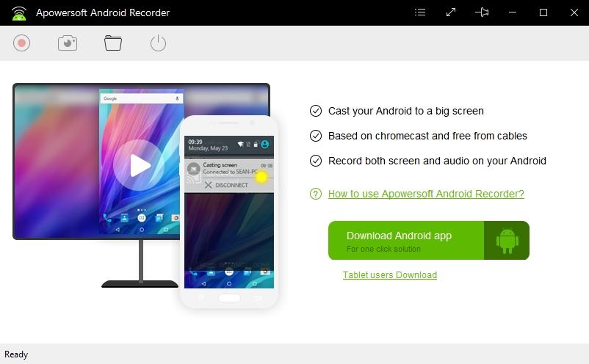Click the phone casting illustration

(228, 212)
